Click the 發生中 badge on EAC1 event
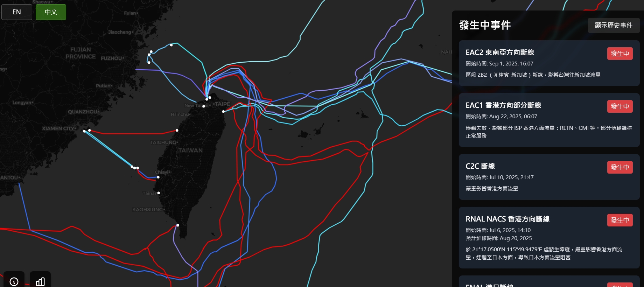644x287 pixels. [x=619, y=106]
